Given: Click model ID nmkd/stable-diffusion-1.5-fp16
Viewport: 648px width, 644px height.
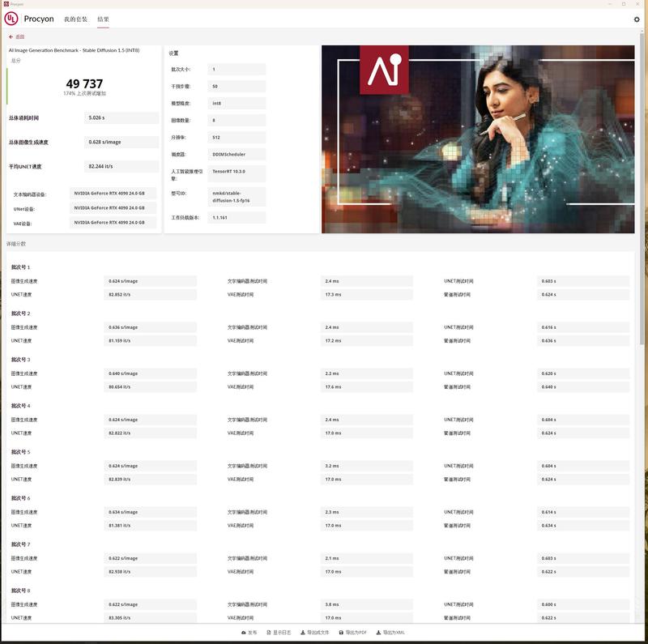Looking at the screenshot, I should 237,197.
